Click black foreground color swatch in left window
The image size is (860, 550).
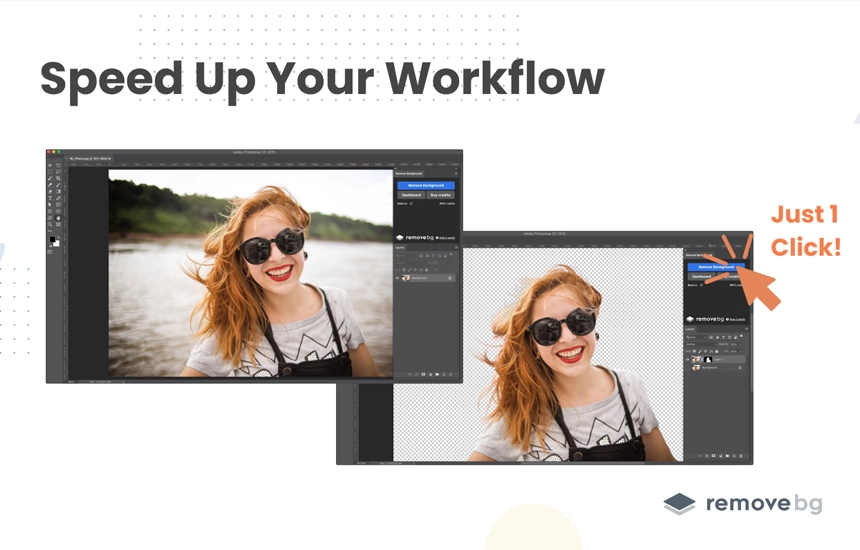coord(52,239)
